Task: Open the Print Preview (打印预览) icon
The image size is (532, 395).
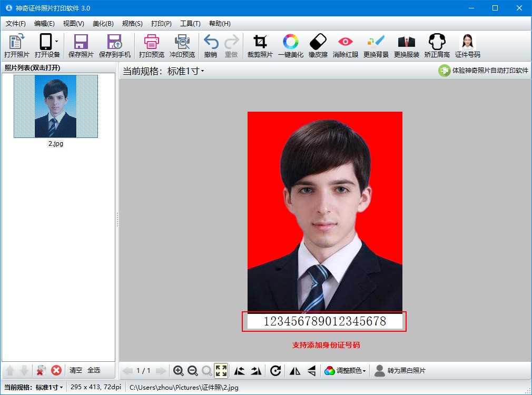Action: (151, 46)
